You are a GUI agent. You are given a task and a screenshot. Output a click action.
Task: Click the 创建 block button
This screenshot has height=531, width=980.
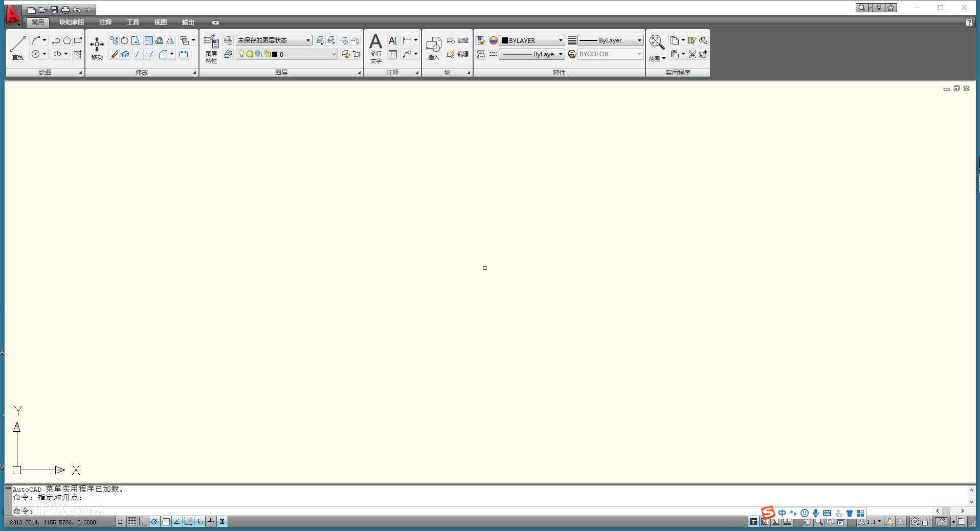click(458, 40)
